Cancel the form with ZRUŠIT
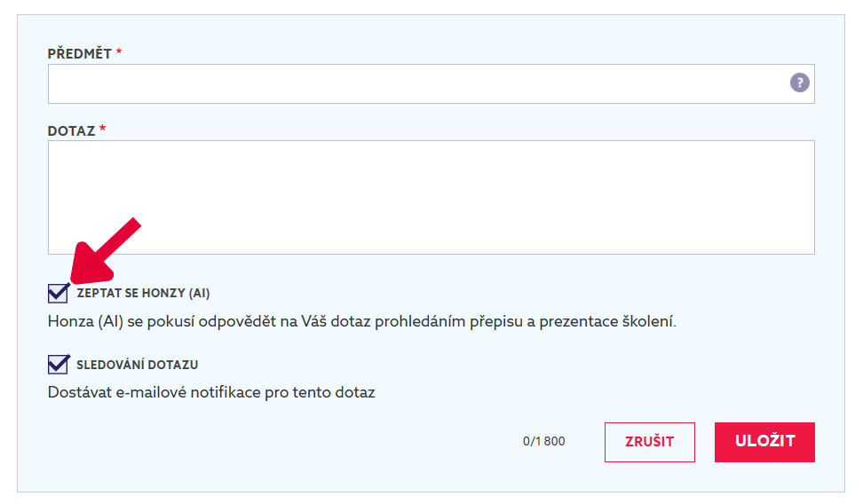Viewport: 863px width, 504px height. pyautogui.click(x=649, y=442)
